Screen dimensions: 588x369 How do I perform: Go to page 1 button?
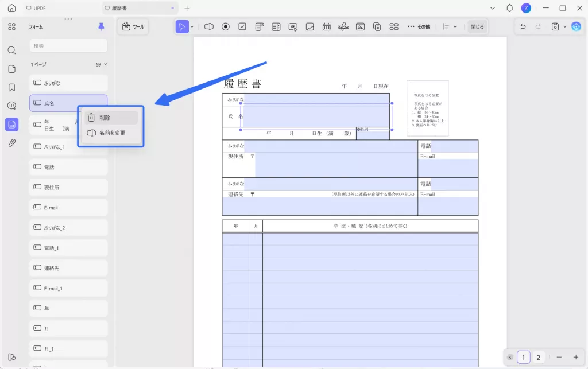click(524, 358)
